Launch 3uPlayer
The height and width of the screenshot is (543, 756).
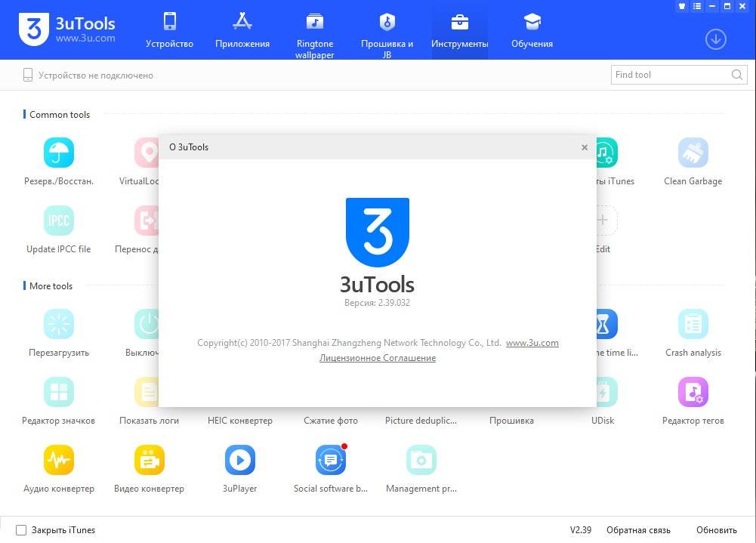click(239, 460)
